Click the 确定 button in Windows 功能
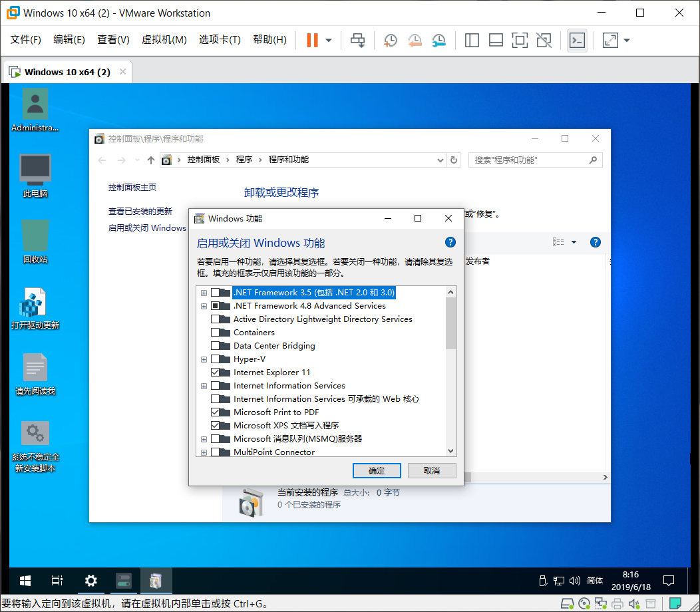The width and height of the screenshot is (700, 612). click(377, 470)
